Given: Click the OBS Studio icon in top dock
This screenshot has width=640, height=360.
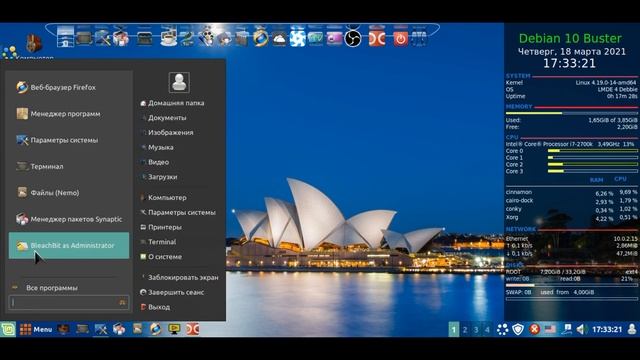Looking at the screenshot, I should tap(353, 38).
